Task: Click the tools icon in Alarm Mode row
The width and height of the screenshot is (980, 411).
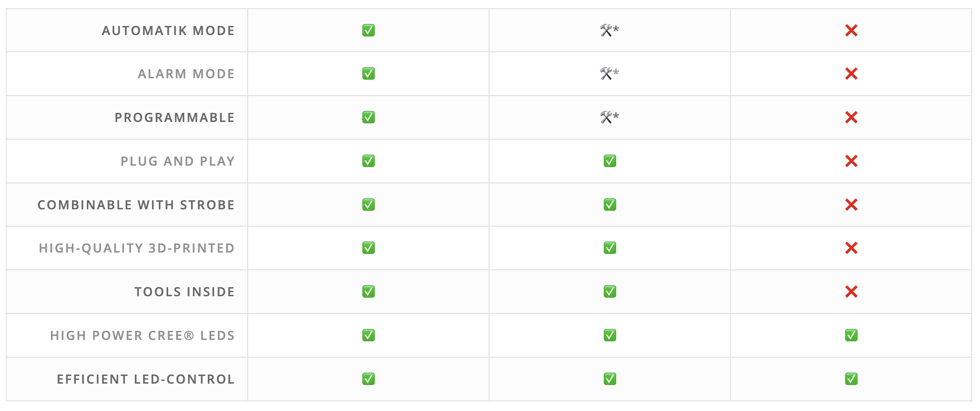Action: [606, 73]
